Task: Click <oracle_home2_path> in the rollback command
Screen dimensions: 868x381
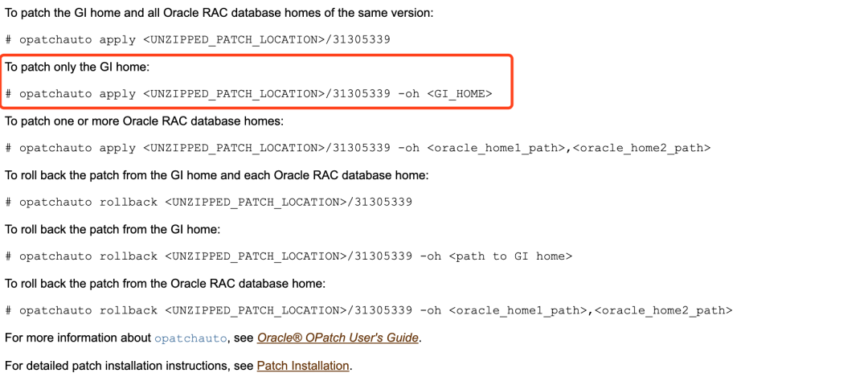Action: point(664,310)
